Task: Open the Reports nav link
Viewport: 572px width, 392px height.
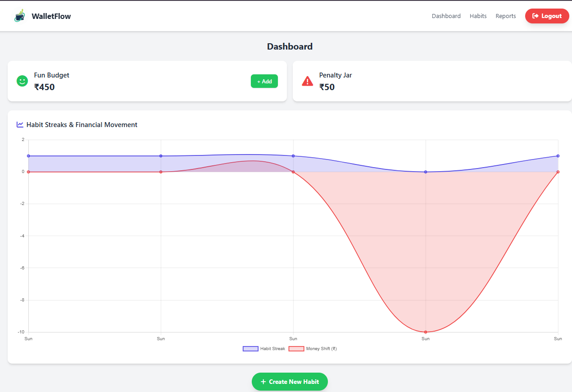Action: (x=506, y=16)
